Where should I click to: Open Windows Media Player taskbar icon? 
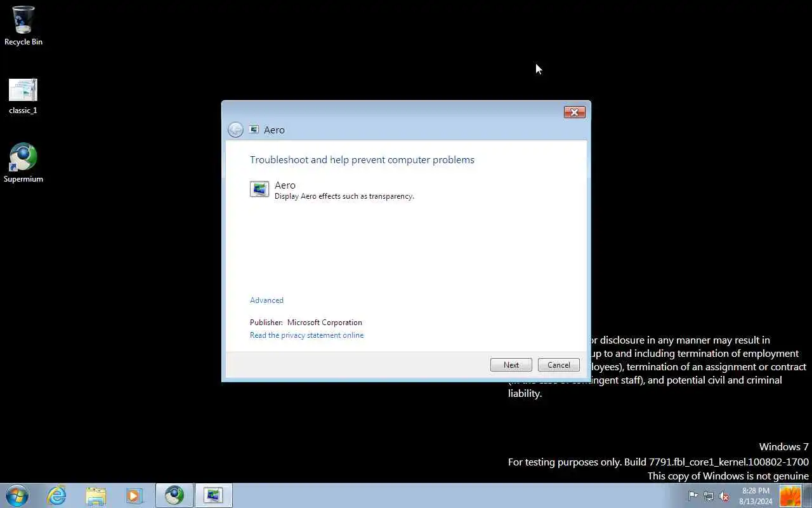[x=134, y=495]
